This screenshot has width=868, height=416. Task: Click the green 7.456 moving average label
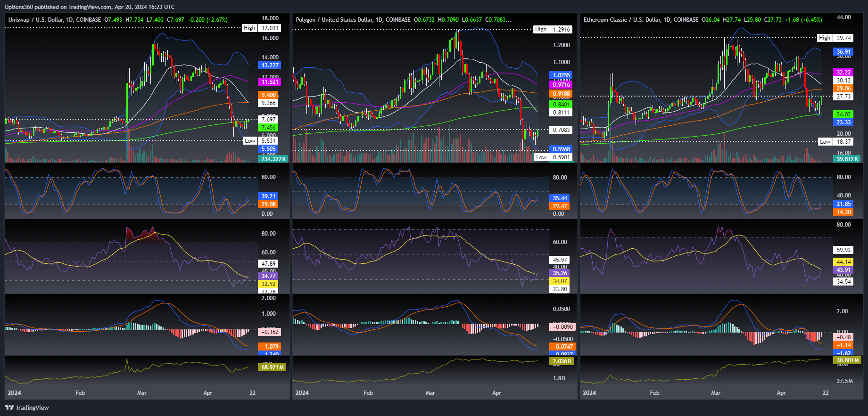[269, 128]
